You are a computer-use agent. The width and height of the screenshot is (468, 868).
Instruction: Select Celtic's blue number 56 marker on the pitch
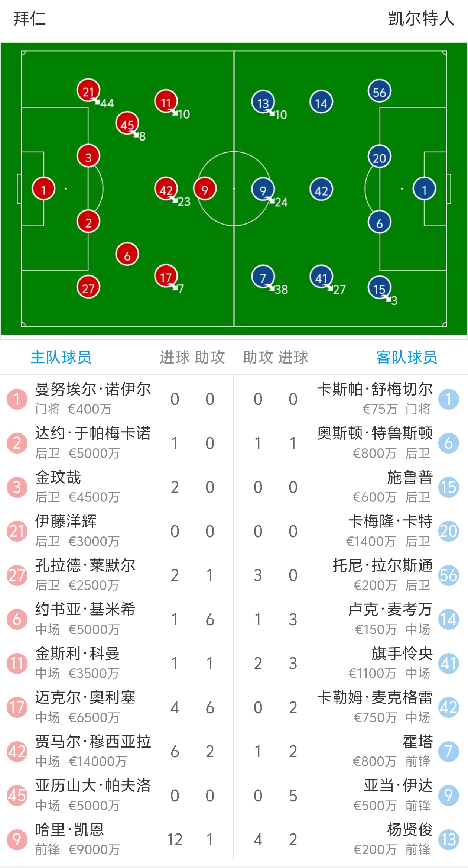click(x=380, y=91)
